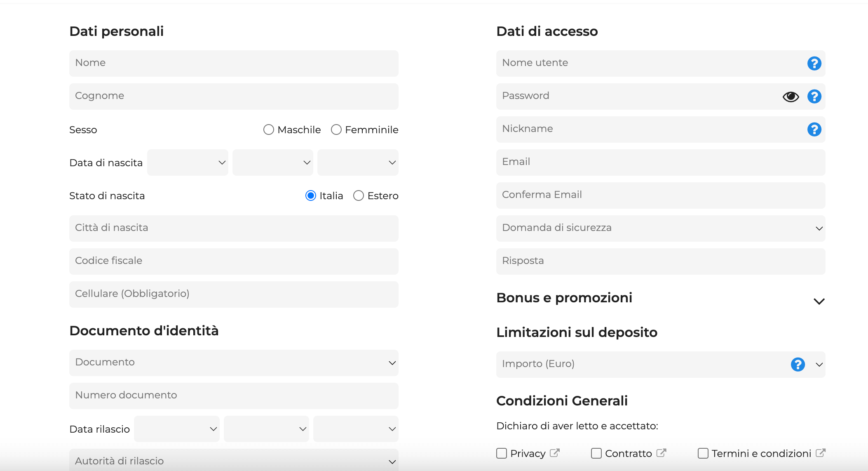The image size is (868, 471).
Task: Select Femminile radio button
Action: [x=336, y=130]
